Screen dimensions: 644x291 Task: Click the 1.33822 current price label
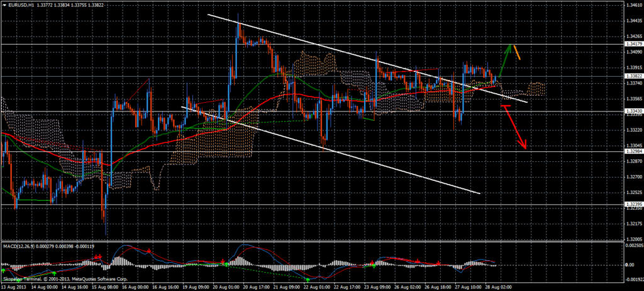pyautogui.click(x=633, y=76)
